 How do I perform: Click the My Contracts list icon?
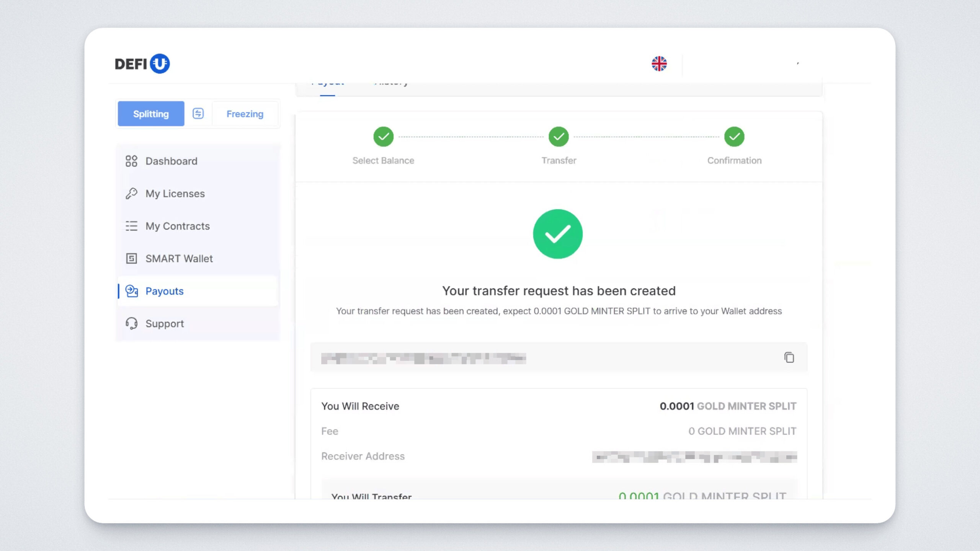click(x=131, y=226)
